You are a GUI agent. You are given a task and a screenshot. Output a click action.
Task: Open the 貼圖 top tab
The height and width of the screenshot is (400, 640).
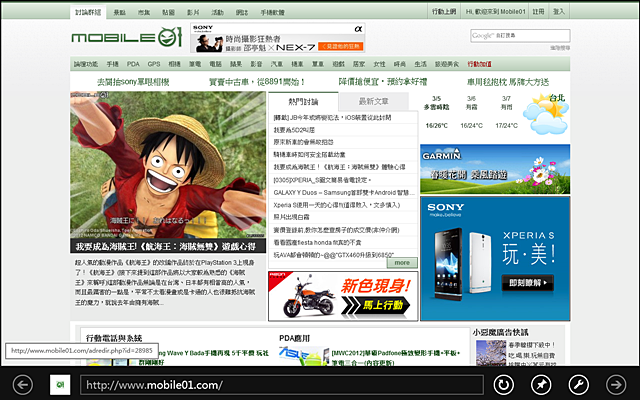(168, 13)
